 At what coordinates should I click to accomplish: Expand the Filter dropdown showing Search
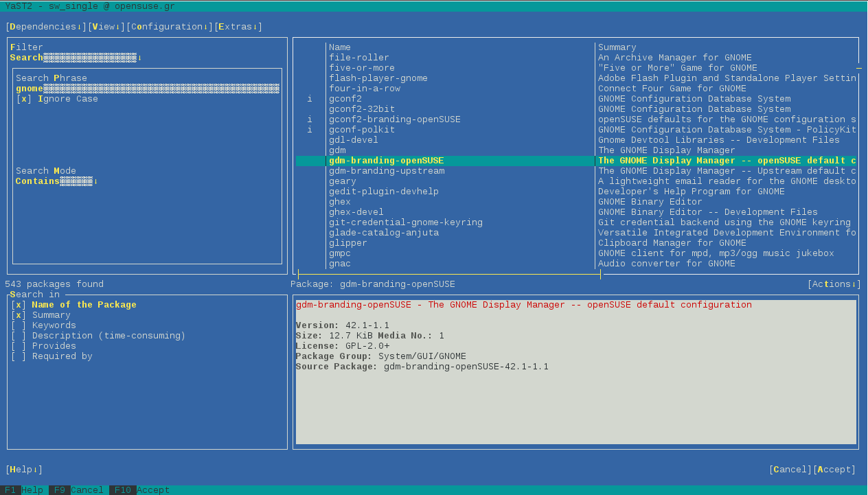[76, 58]
